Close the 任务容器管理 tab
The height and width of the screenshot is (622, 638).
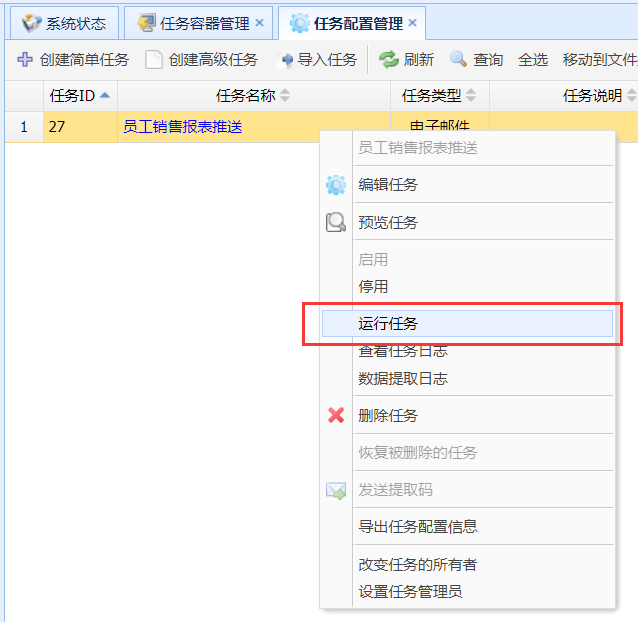pos(260,23)
